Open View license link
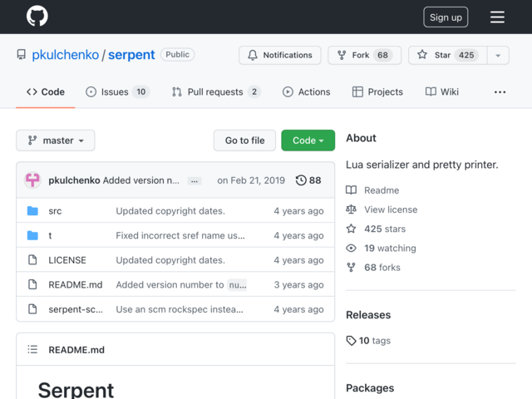Screen dimensions: 532x399 click(x=391, y=209)
